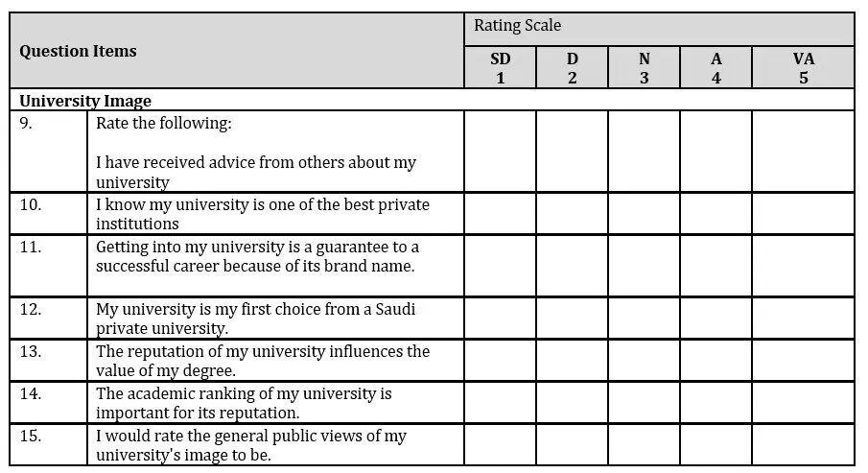The width and height of the screenshot is (868, 473).
Task: Mark the VA cell for question 14
Action: click(x=803, y=403)
